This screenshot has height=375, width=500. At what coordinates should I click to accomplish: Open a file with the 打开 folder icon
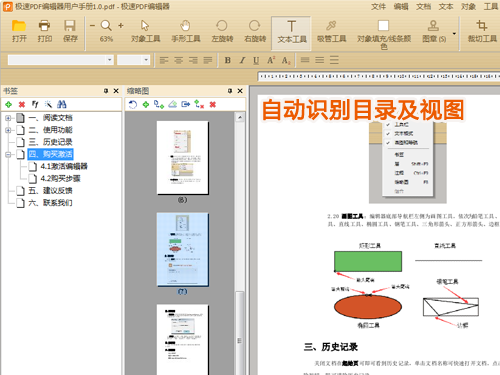click(19, 31)
